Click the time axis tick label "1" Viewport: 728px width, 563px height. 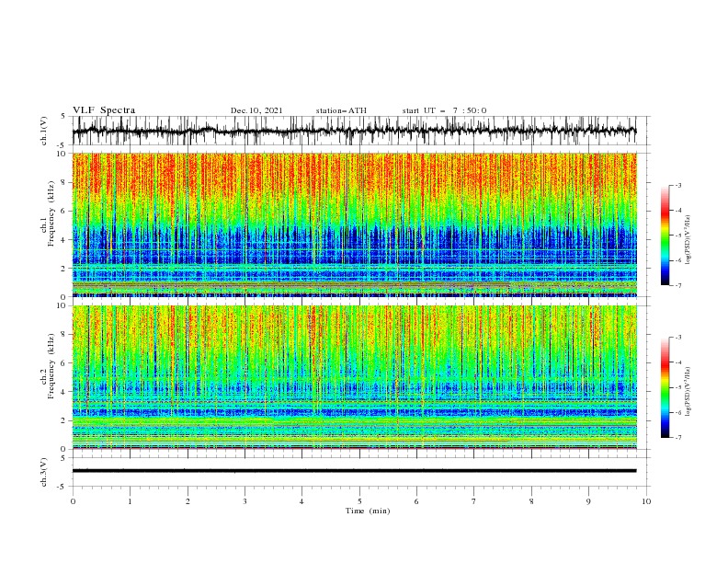[130, 501]
